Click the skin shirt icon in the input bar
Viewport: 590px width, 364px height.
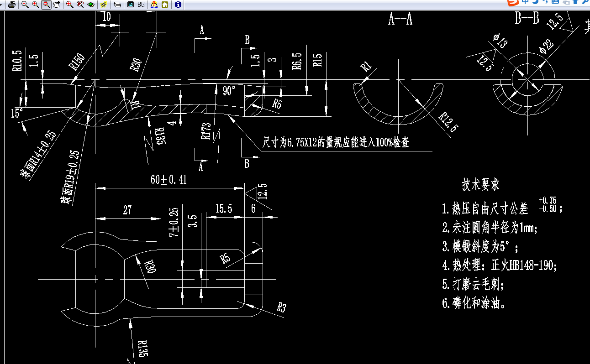coord(576,2)
